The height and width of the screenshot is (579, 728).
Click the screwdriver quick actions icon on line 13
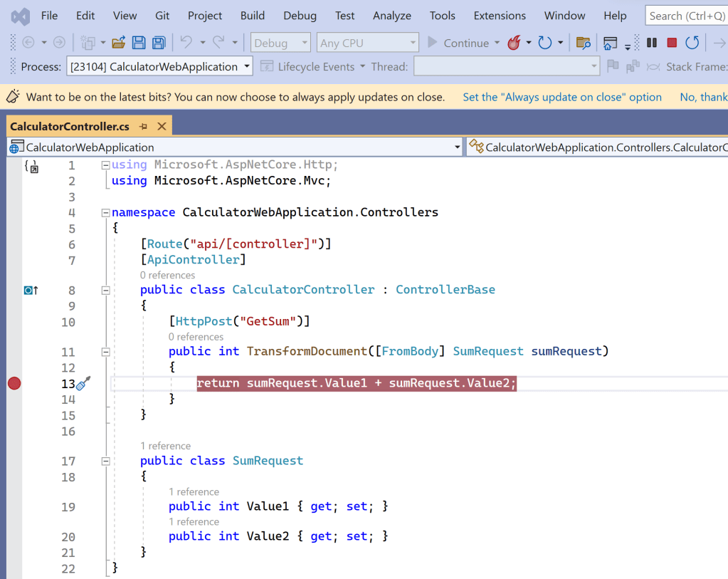coord(83,384)
